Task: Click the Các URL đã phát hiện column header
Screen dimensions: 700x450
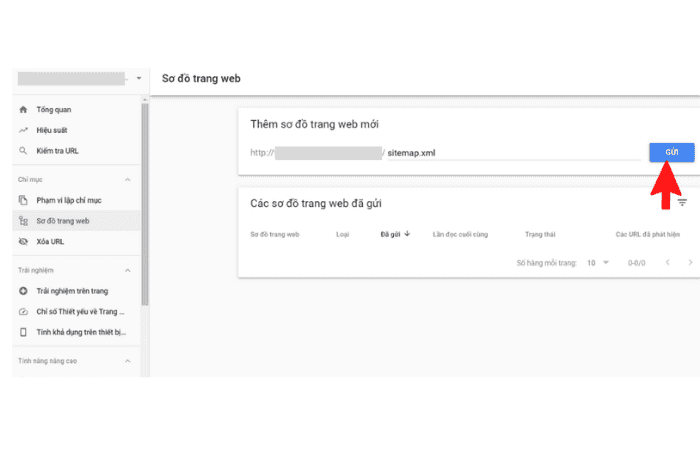Action: (x=648, y=234)
